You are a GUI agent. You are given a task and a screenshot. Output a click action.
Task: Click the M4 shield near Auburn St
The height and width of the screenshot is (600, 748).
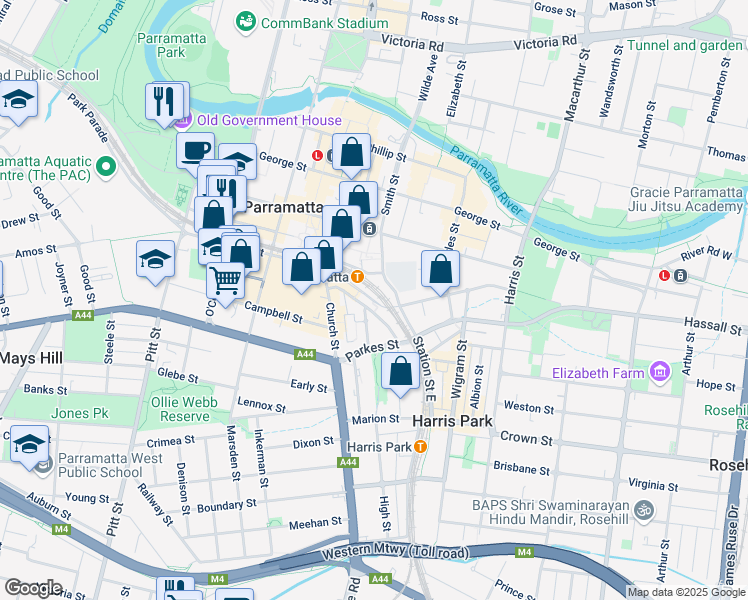pos(62,529)
